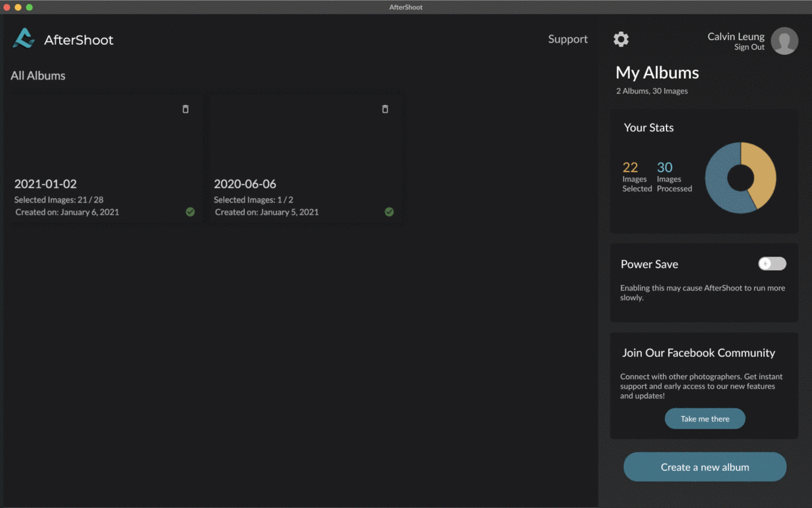Click the Take me there button

(705, 419)
